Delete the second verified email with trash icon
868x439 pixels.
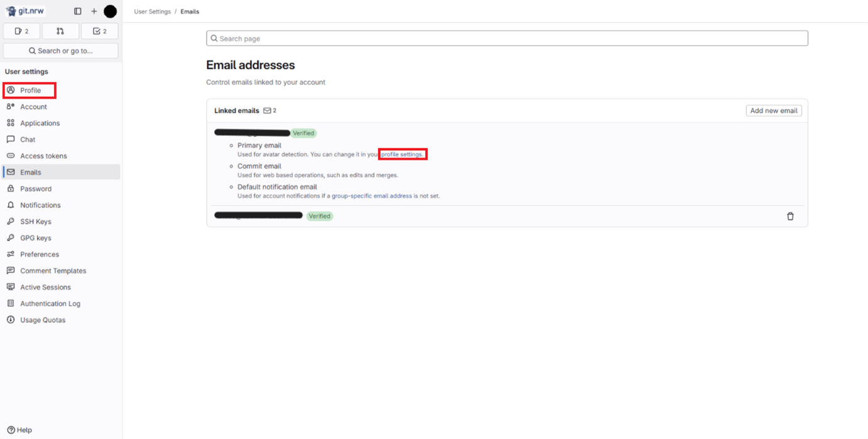(x=790, y=215)
